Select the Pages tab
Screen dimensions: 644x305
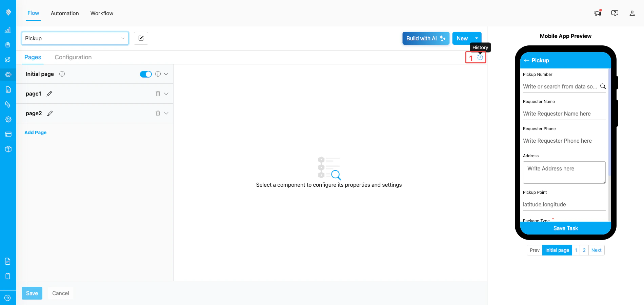pyautogui.click(x=33, y=57)
